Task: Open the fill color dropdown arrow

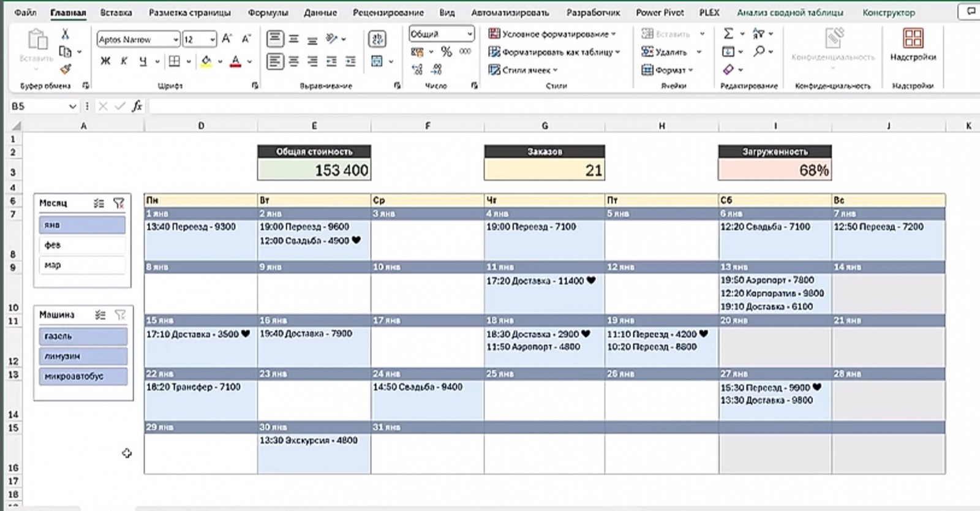Action: pos(219,61)
